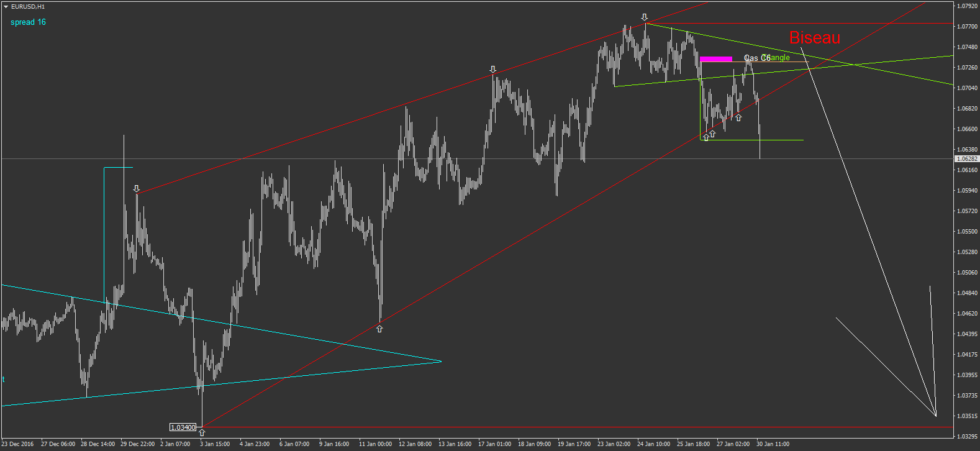Select the 18 Jan 09:00 time label
This screenshot has width=980, height=451.
tap(535, 444)
